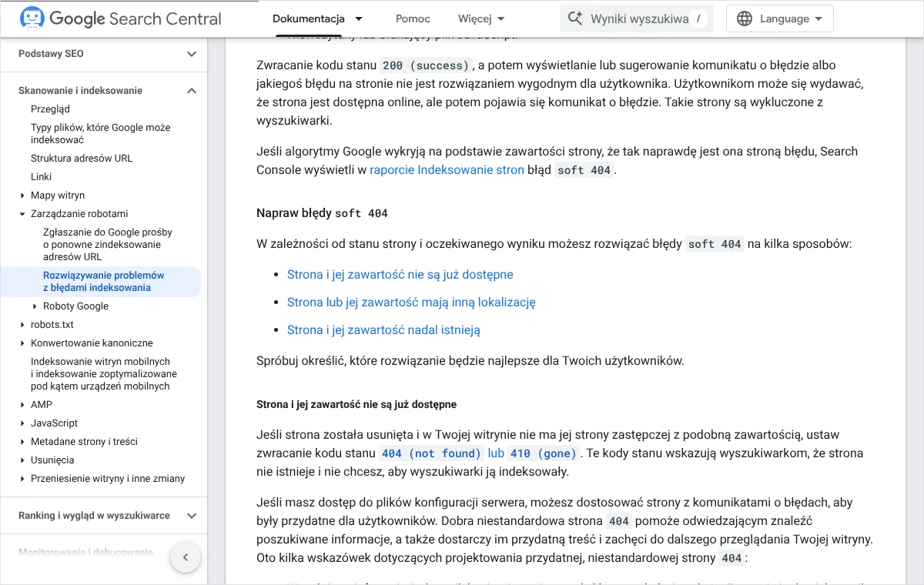Select the Dokumentacja tab

309,19
